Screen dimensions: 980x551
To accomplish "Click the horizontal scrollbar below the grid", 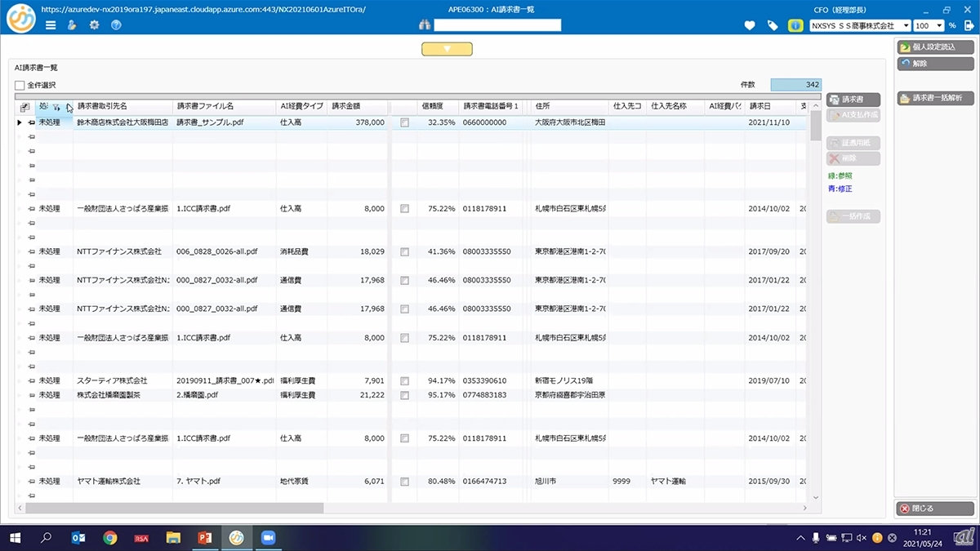I will (174, 508).
